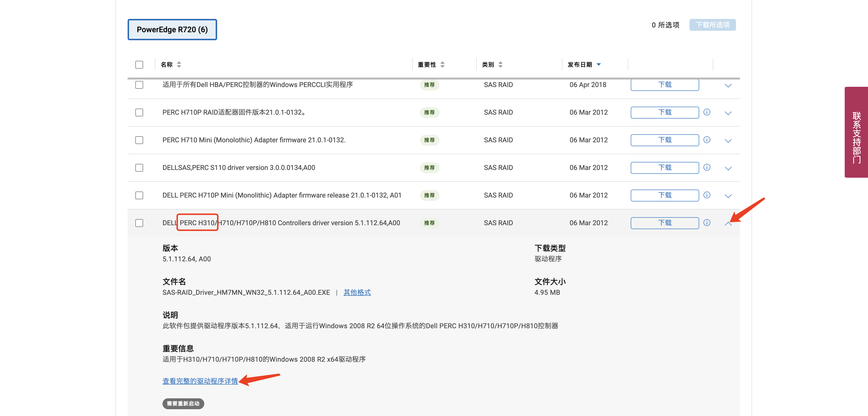Expand details for Windows PERCCLI utility row
Image resolution: width=868 pixels, height=416 pixels.
coord(728,86)
